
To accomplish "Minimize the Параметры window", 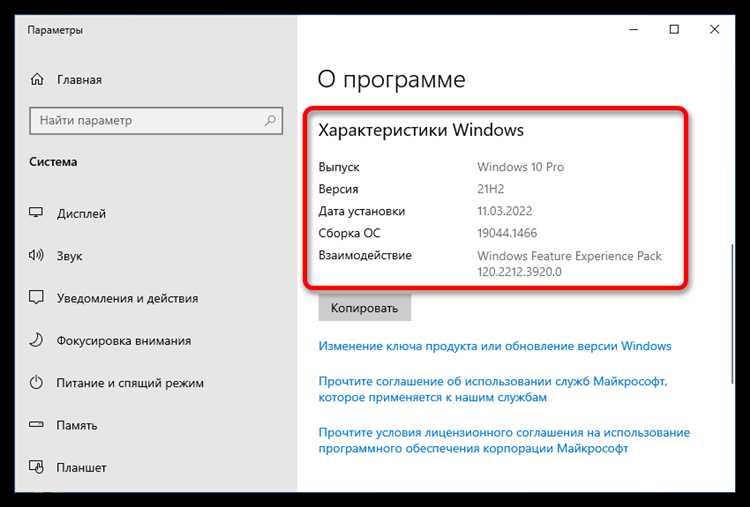I will pos(634,30).
